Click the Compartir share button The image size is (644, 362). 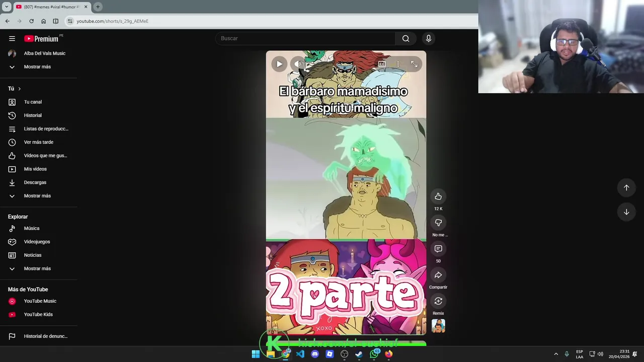[x=438, y=275]
